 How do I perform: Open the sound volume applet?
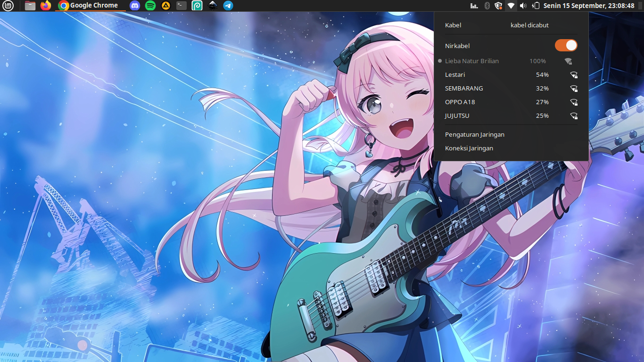tap(523, 6)
